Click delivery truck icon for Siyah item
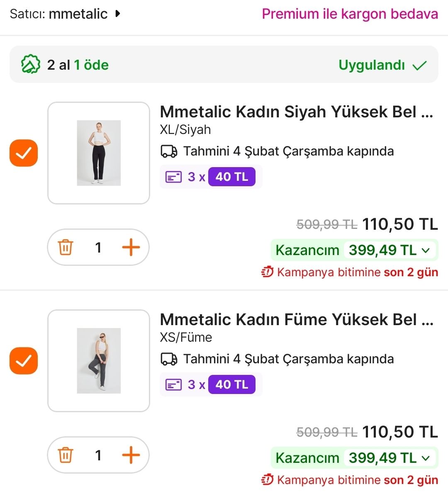Image resolution: width=448 pixels, height=496 pixels. coord(169,151)
